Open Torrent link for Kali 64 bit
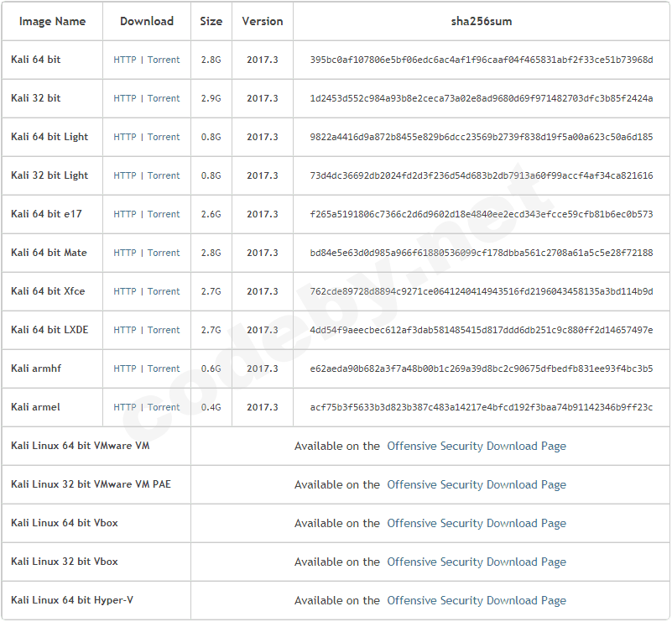The width and height of the screenshot is (672, 622). pos(164,60)
